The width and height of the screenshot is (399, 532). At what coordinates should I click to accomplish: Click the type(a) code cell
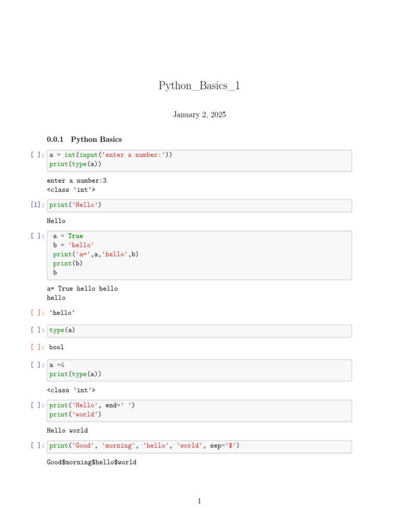tap(199, 330)
